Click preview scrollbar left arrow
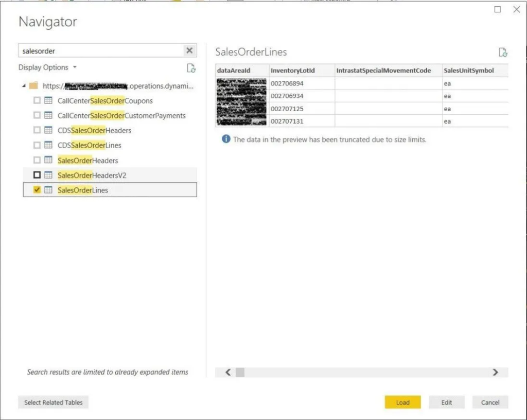The image size is (527, 420). click(228, 372)
